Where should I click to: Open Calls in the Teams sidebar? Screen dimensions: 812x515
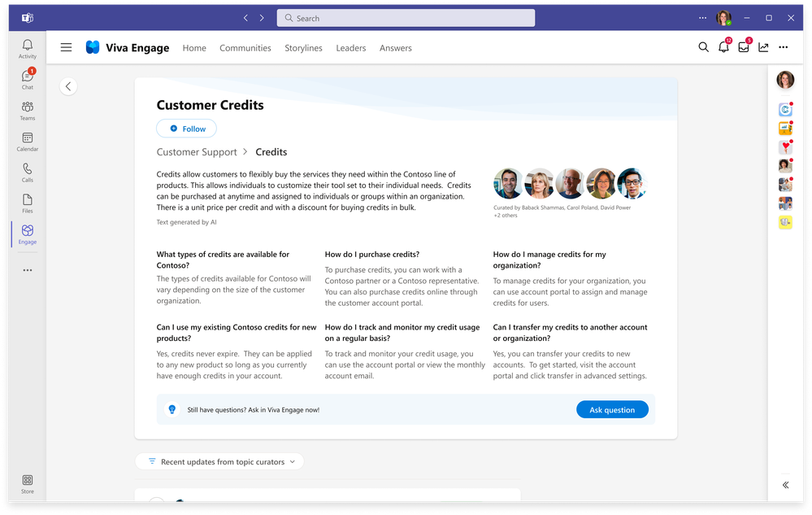pyautogui.click(x=28, y=172)
